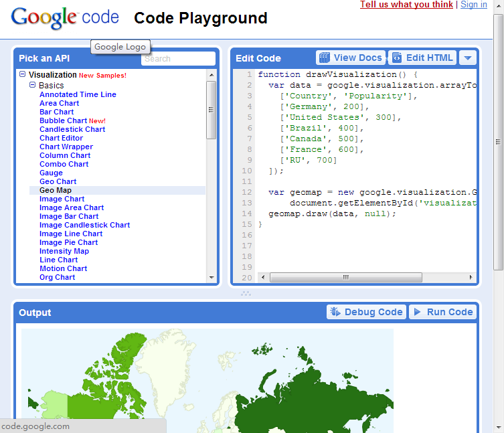Click the API list vertical scrollbar thumb

(212, 110)
